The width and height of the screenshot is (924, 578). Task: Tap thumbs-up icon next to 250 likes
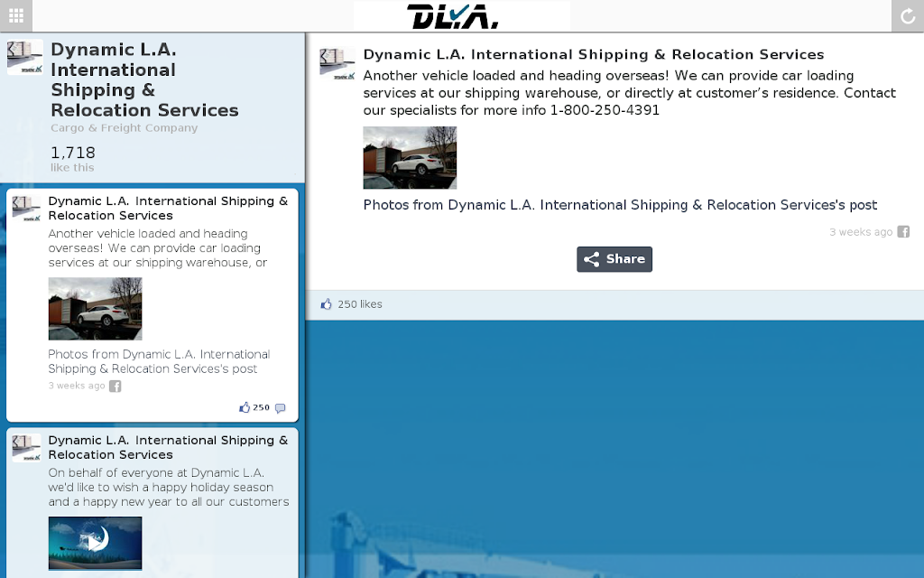pos(326,304)
